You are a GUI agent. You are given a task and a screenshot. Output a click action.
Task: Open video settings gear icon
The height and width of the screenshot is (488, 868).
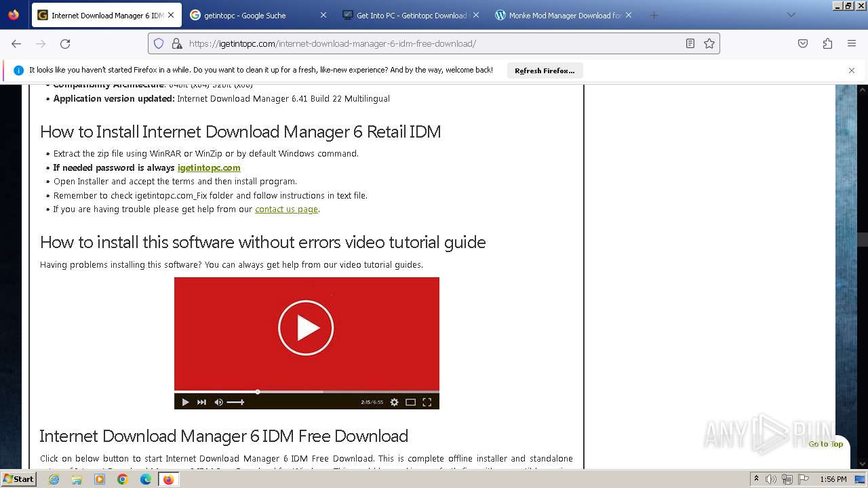click(394, 402)
